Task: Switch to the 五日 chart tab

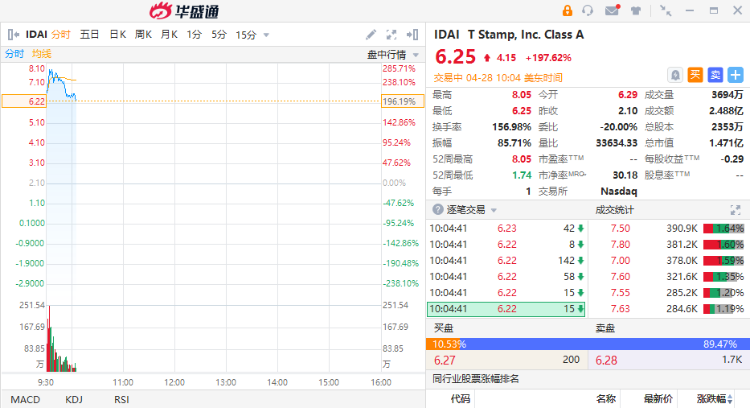Action: click(89, 35)
